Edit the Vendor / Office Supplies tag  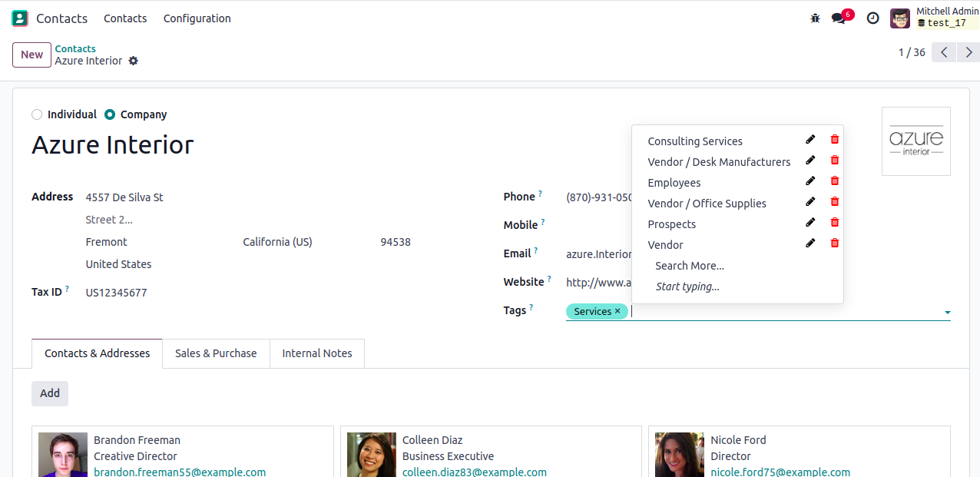tap(810, 202)
